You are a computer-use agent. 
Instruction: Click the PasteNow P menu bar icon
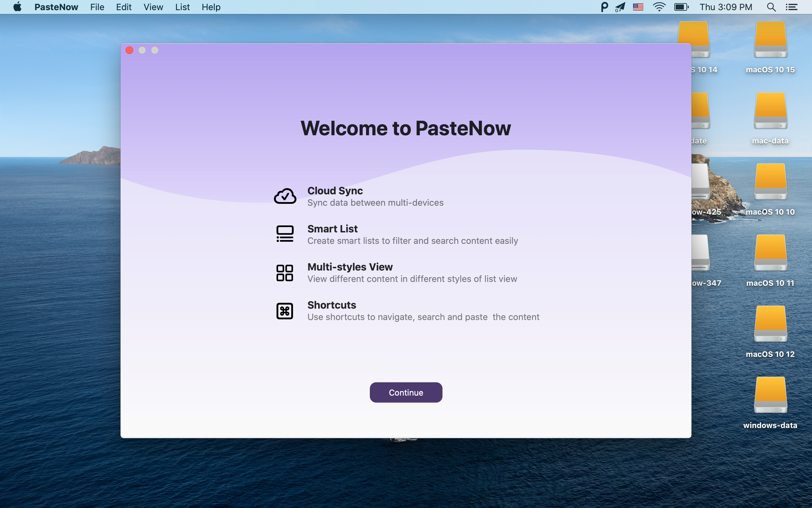[x=604, y=7]
